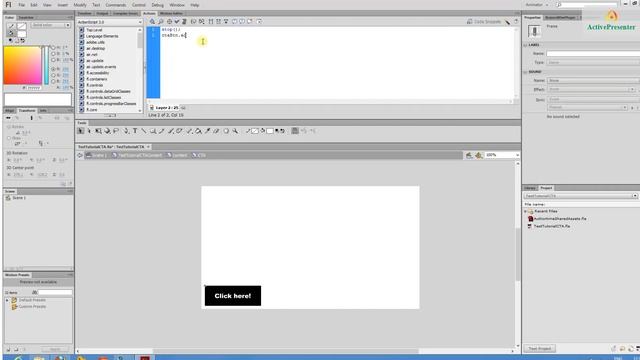Open the Sound Name dropdown
Viewport: 640px width, 360px height.
[x=593, y=80]
